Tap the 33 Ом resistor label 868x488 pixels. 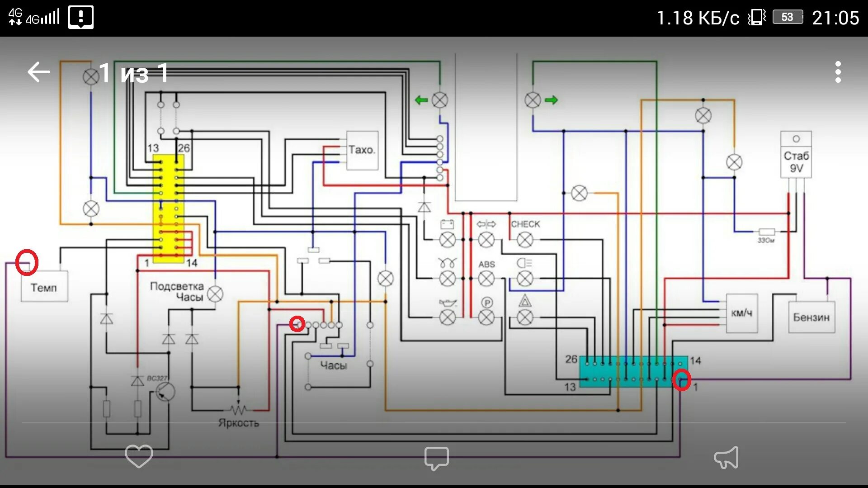click(766, 240)
